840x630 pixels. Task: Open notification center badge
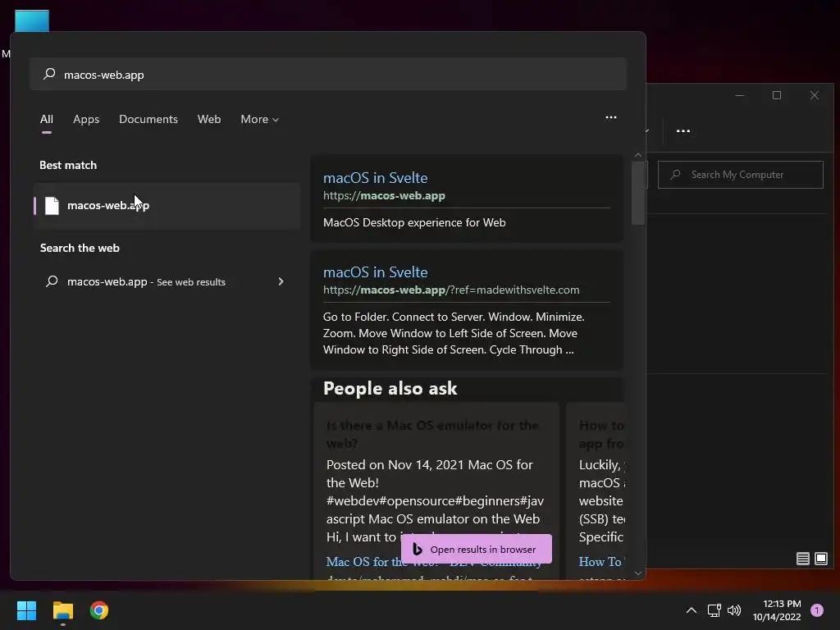click(817, 610)
